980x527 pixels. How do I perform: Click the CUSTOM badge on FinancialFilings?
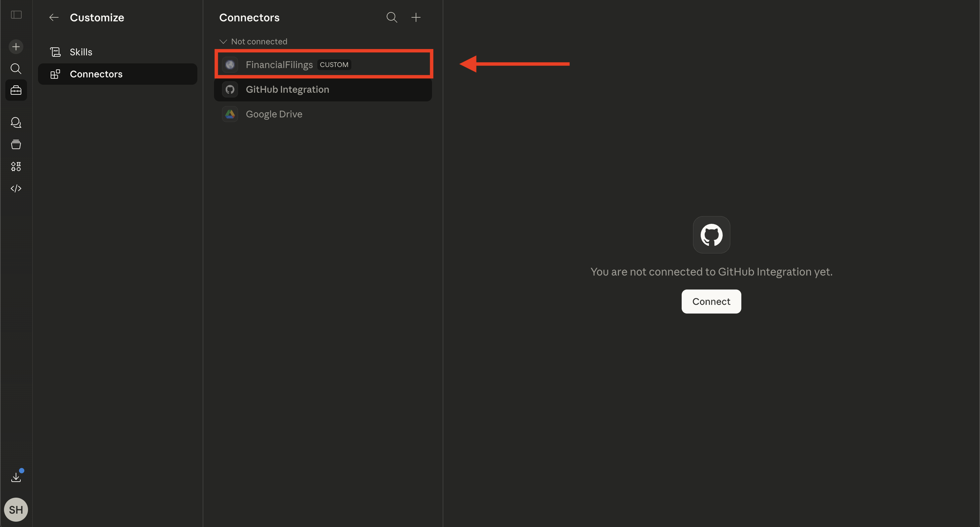pos(334,65)
